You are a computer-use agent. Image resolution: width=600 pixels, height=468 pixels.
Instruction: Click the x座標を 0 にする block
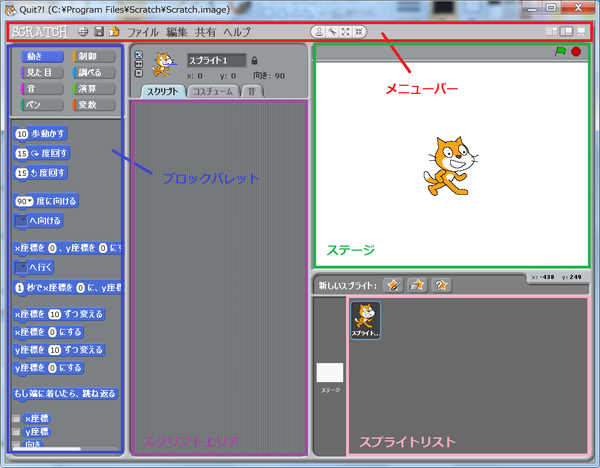[48, 332]
